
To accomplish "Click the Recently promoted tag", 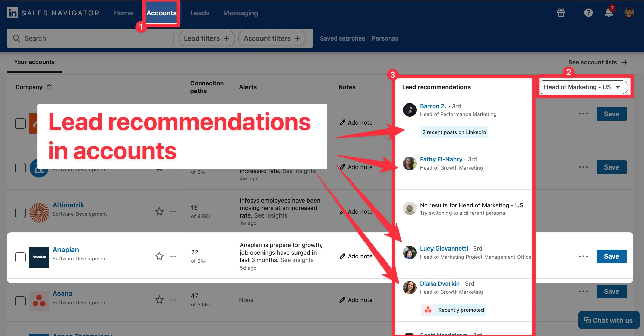I will [x=453, y=310].
